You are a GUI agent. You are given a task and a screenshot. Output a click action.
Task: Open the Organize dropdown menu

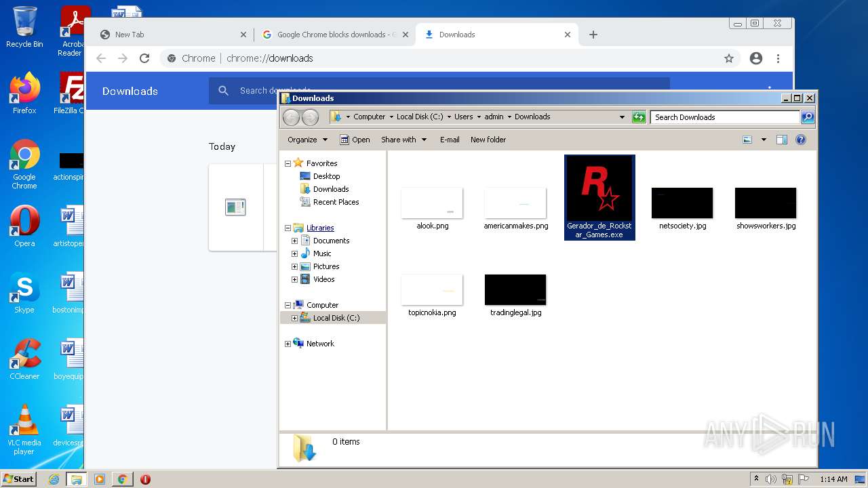[x=307, y=140]
